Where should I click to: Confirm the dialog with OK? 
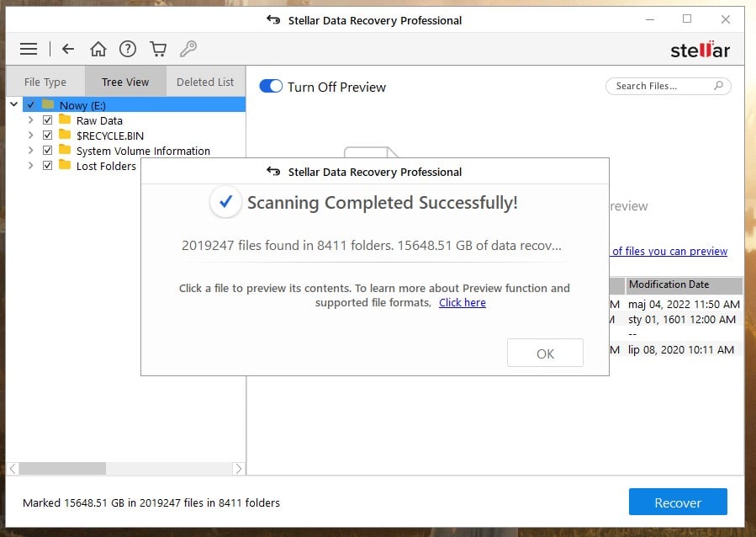[x=545, y=354]
